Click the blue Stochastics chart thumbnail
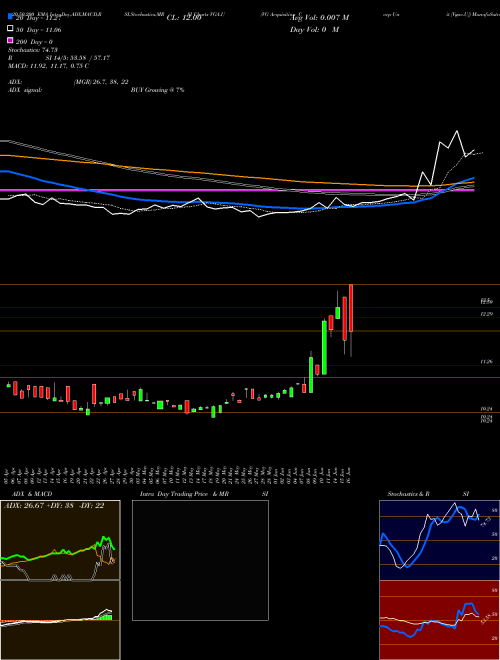 click(439, 540)
